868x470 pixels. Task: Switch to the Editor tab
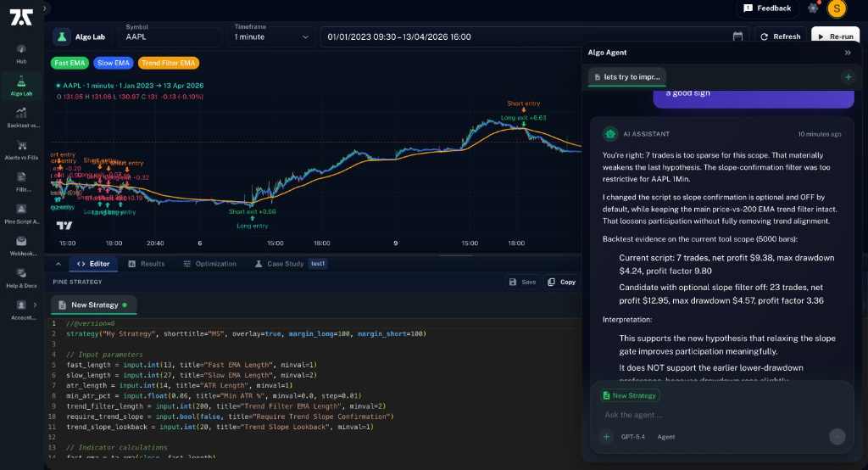pyautogui.click(x=93, y=264)
